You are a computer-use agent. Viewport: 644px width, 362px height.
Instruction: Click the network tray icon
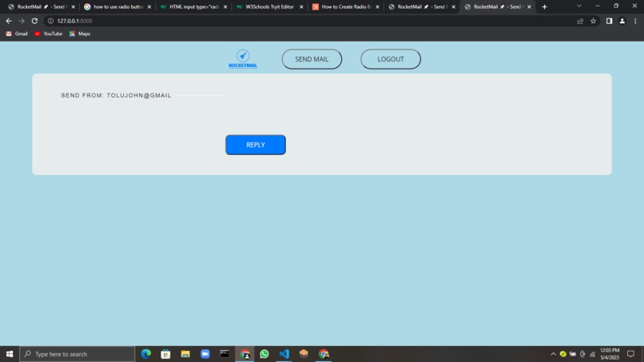pos(592,354)
